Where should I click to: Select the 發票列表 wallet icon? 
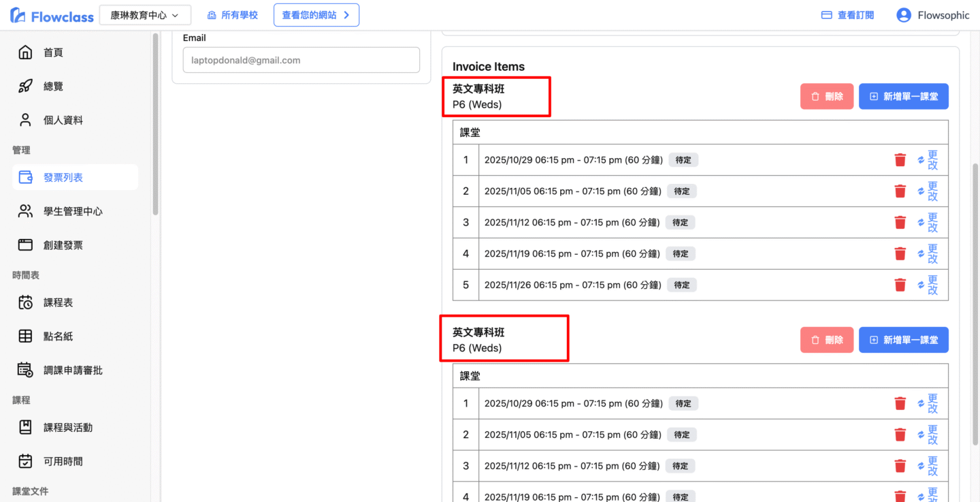click(x=25, y=177)
